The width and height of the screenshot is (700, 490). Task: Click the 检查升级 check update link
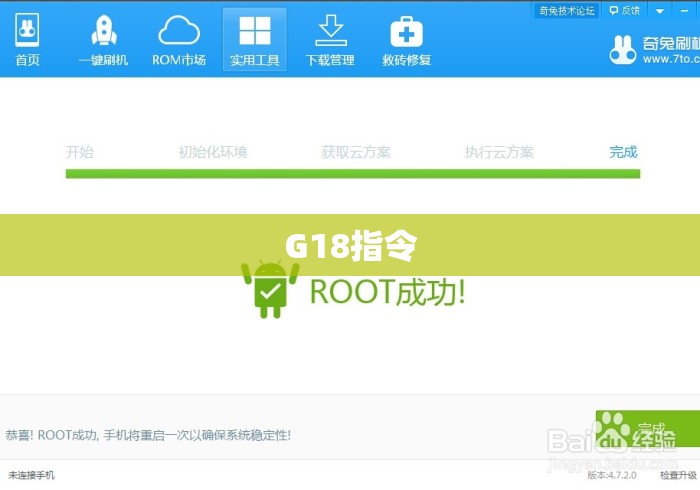coord(678,475)
